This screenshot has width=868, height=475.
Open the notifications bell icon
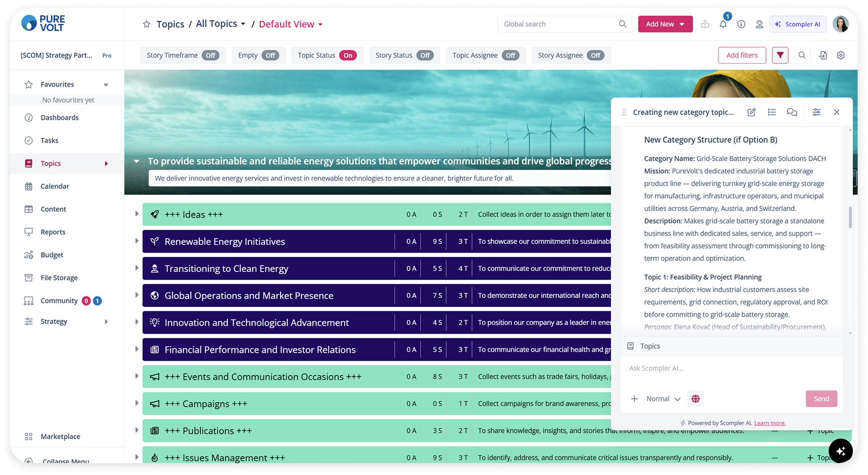tap(723, 24)
